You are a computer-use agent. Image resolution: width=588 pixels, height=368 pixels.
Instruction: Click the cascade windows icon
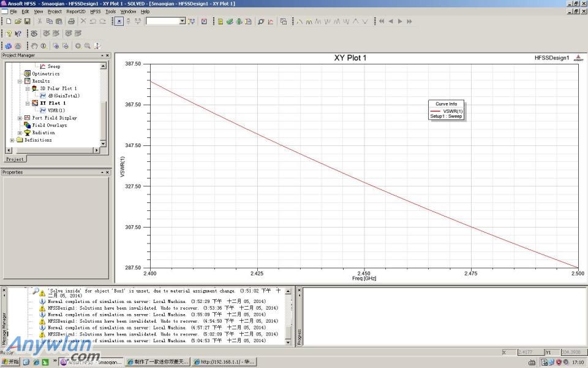click(284, 21)
